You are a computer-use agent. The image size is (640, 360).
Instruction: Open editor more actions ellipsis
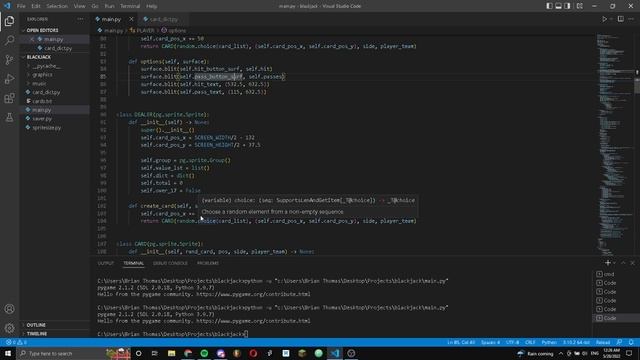point(631,19)
